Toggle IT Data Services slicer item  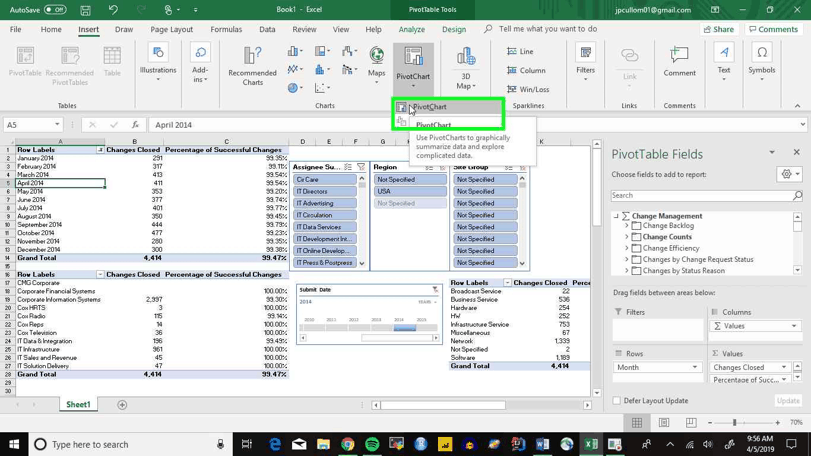325,227
